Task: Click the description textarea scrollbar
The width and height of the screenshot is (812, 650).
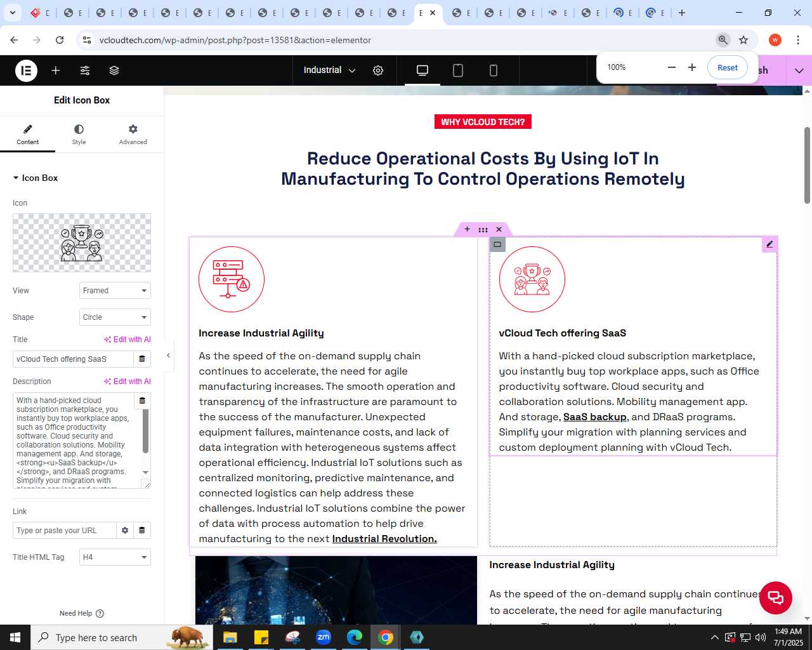Action: click(145, 432)
